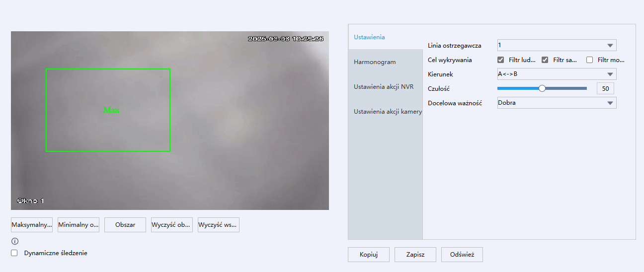Click the Czułość value field showing 50
This screenshot has width=644, height=272.
click(x=605, y=88)
